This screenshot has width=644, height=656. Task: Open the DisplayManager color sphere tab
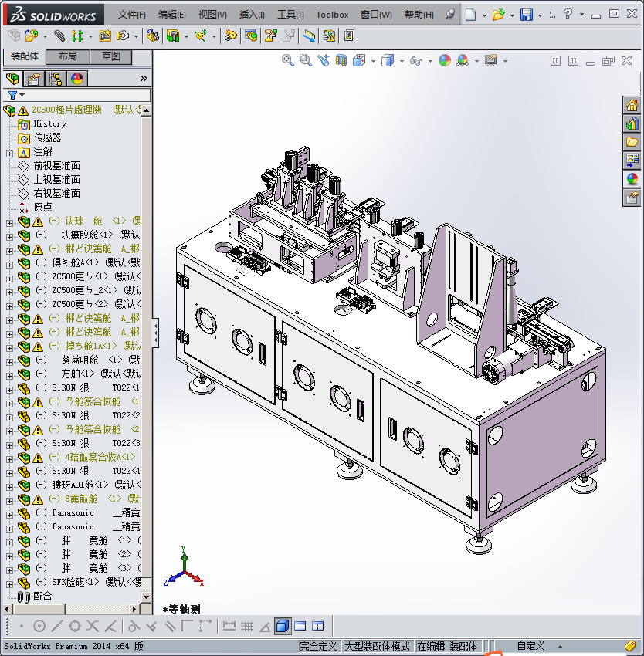point(76,79)
